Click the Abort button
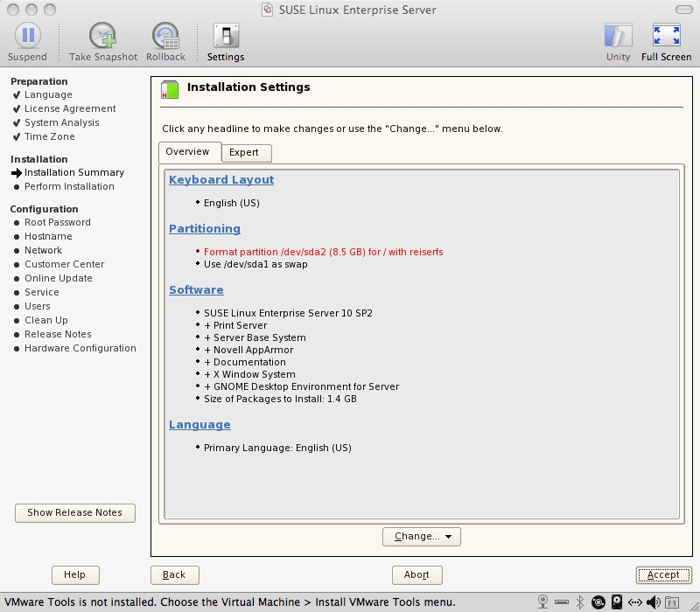 click(417, 575)
